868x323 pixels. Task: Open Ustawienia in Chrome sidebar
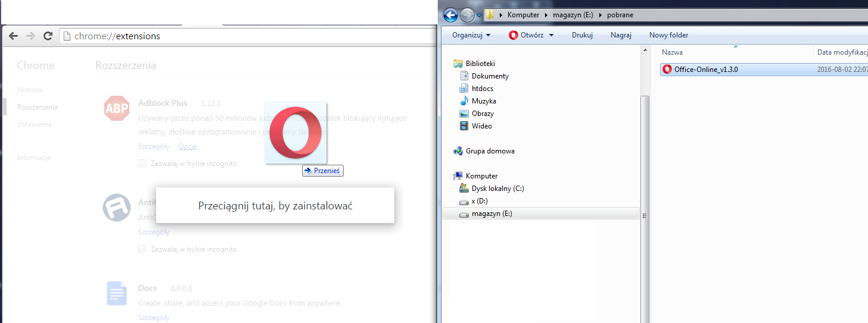tap(34, 124)
